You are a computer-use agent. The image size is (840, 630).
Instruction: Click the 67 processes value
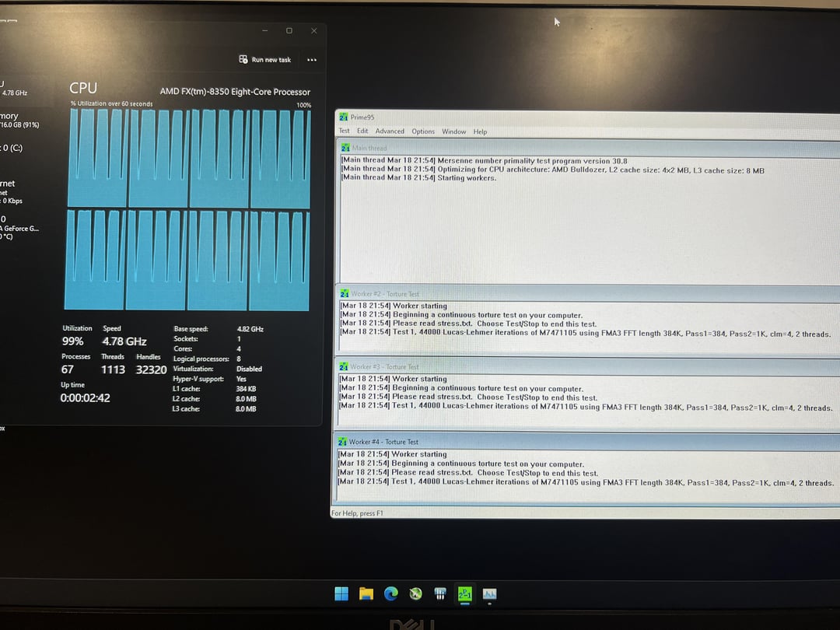tap(68, 369)
